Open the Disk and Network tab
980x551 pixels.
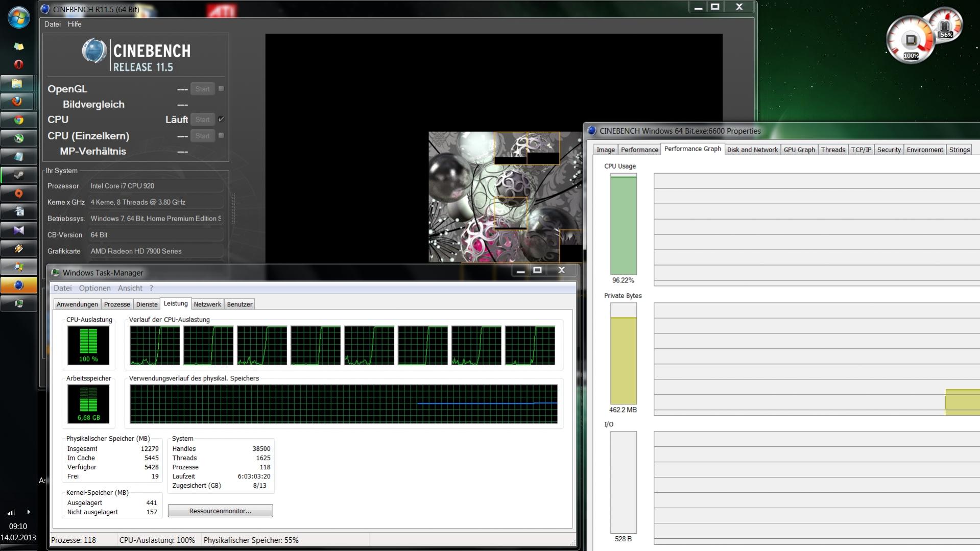pos(752,150)
